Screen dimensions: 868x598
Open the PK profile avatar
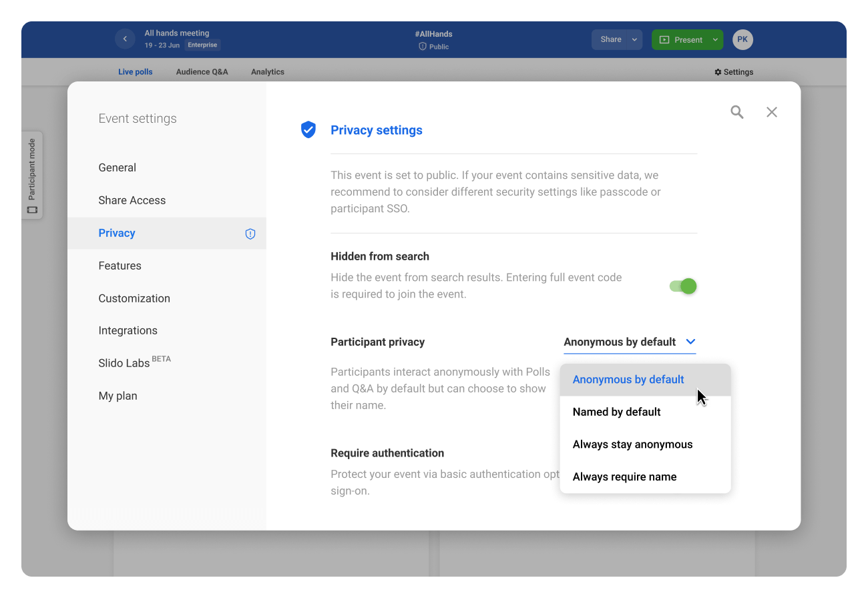(x=742, y=39)
